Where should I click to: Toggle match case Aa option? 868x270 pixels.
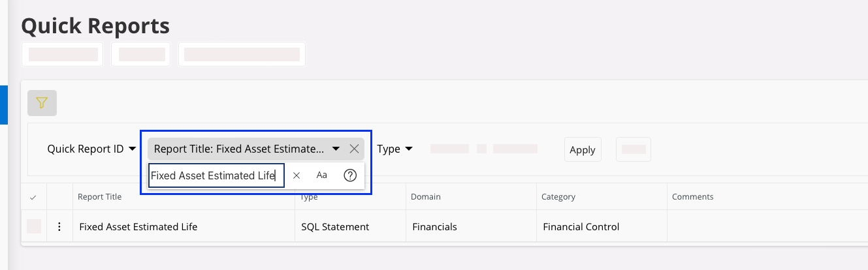321,175
